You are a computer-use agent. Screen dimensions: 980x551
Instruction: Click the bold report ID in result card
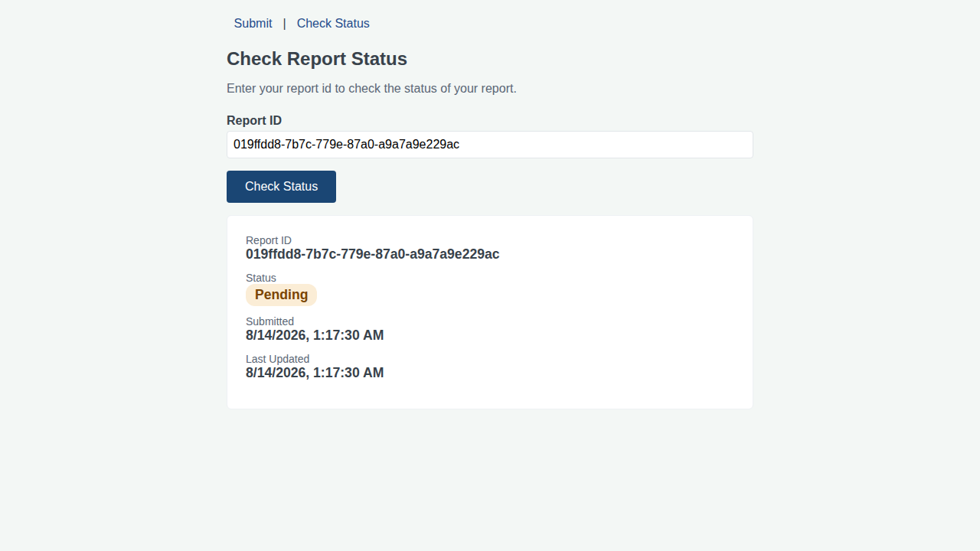[x=372, y=254]
